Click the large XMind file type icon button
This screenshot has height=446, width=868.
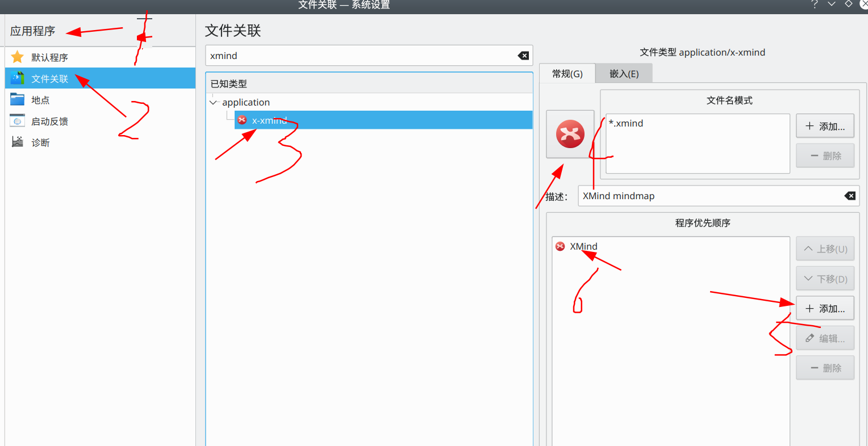tap(570, 134)
